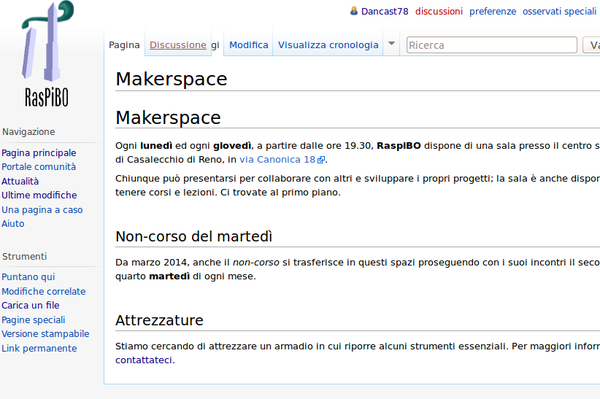Select the Visualizza cronologia tab
Image resolution: width=600 pixels, height=399 pixels.
point(328,45)
